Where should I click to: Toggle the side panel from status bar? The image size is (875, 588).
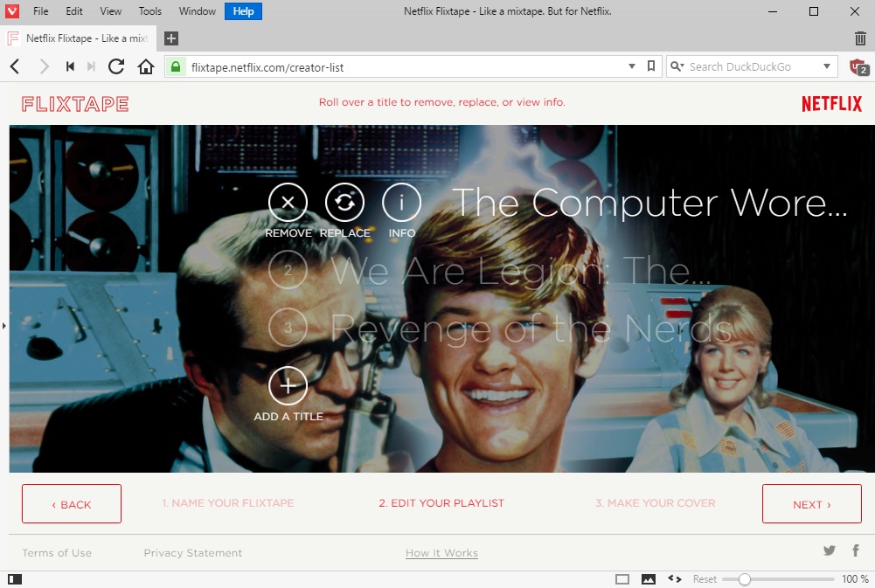tap(15, 579)
